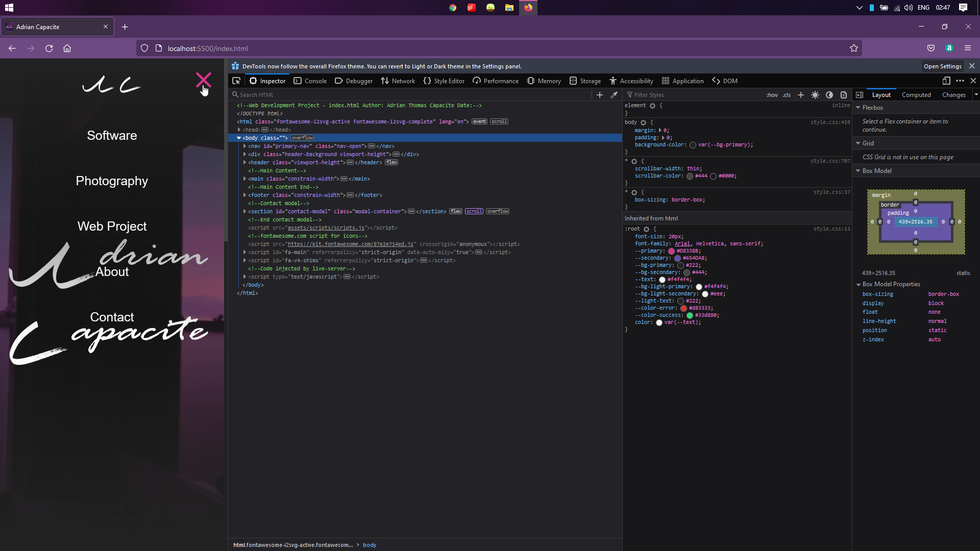Click the add new node plus icon
The image size is (980, 551).
(600, 95)
